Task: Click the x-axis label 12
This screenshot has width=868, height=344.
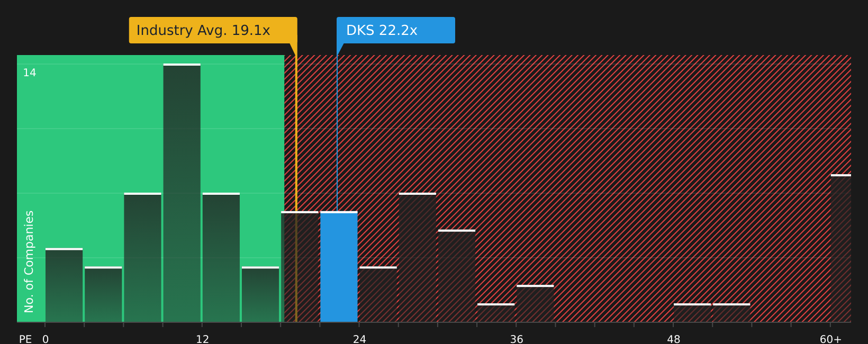Action: [x=203, y=339]
